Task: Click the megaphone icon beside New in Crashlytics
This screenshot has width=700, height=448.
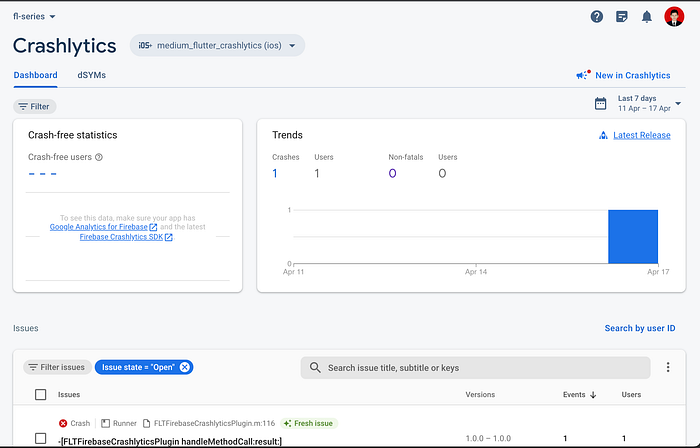Action: click(x=583, y=75)
